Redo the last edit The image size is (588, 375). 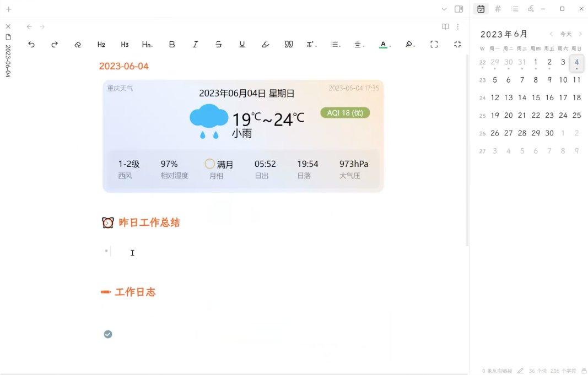pos(53,44)
